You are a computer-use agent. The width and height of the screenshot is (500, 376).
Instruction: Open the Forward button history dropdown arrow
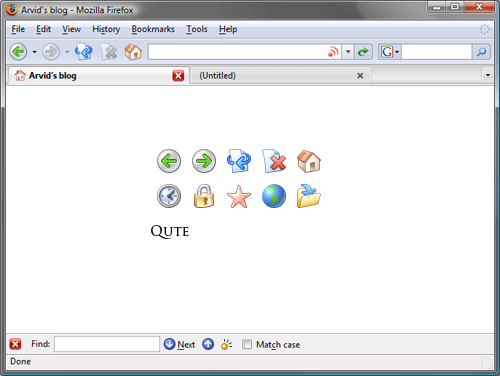click(67, 52)
